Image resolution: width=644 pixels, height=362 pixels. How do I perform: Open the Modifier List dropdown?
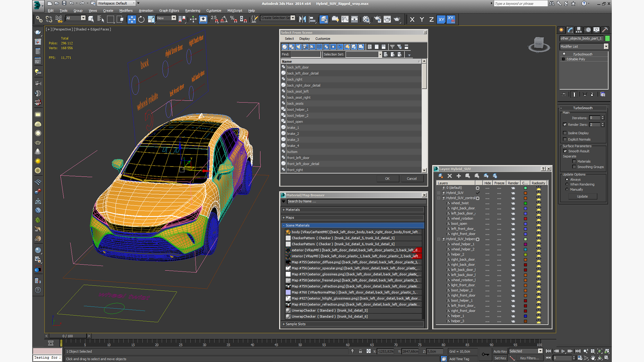tap(606, 47)
